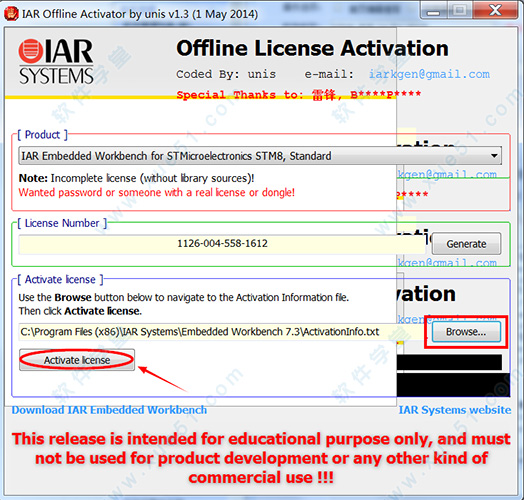The image size is (524, 500).
Task: Click the "Note: Incomplete license" text
Action: (136, 178)
